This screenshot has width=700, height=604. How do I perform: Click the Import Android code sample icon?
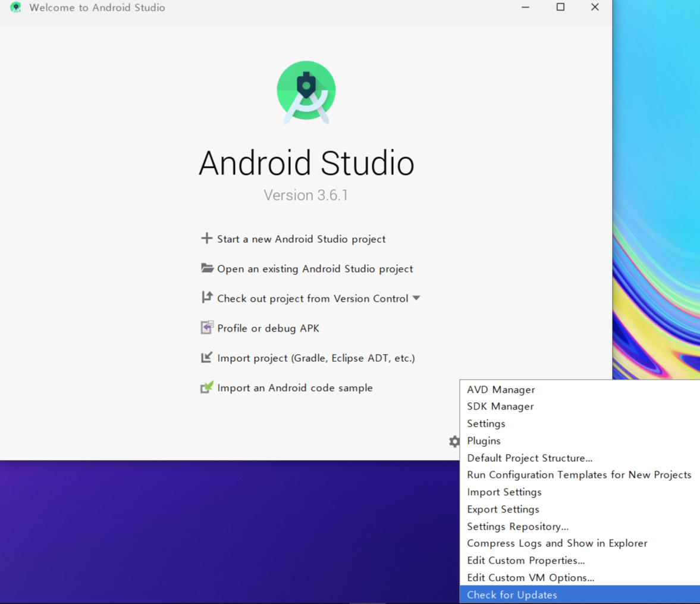(207, 387)
